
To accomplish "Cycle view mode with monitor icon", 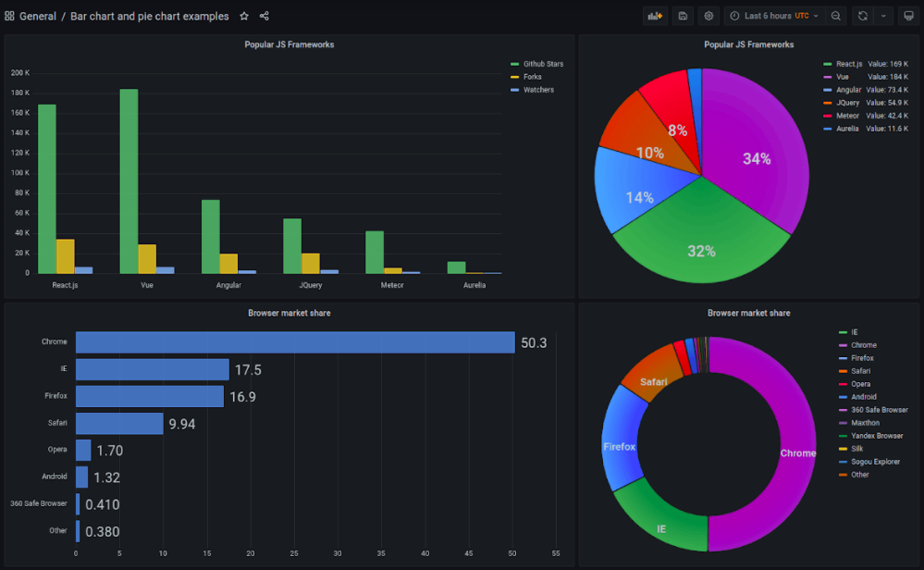I will pos(908,16).
